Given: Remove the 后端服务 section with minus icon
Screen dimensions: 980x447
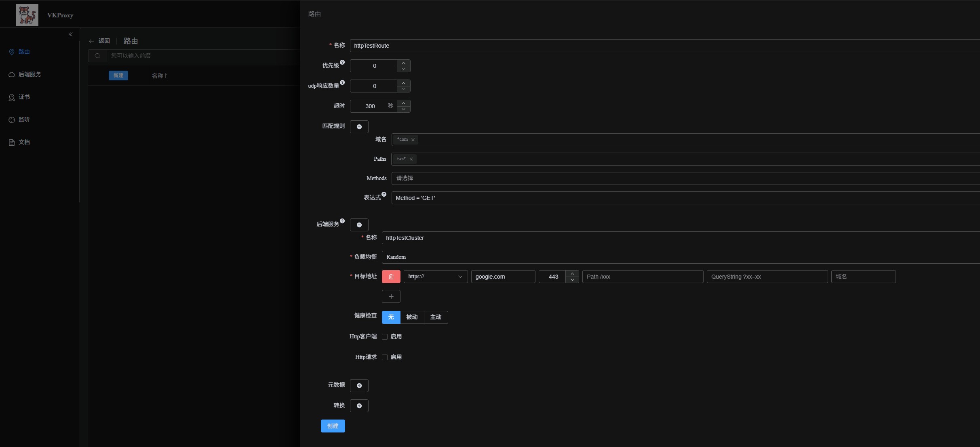Looking at the screenshot, I should coord(359,225).
